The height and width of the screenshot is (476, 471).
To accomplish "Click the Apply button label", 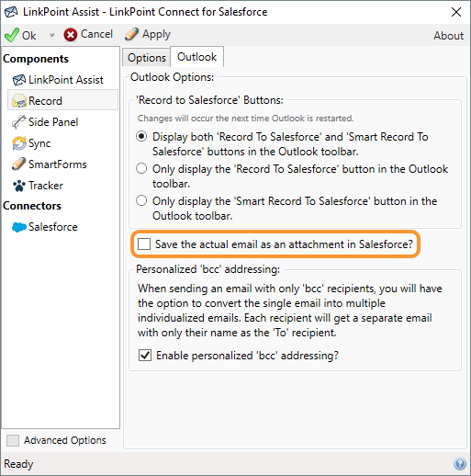I will pyautogui.click(x=156, y=34).
